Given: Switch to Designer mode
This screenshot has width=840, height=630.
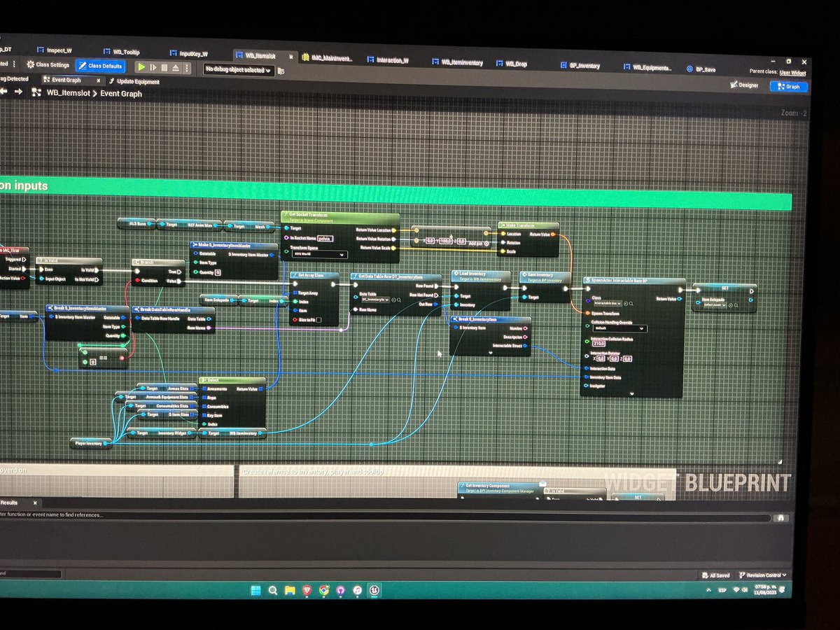Looking at the screenshot, I should point(743,85).
